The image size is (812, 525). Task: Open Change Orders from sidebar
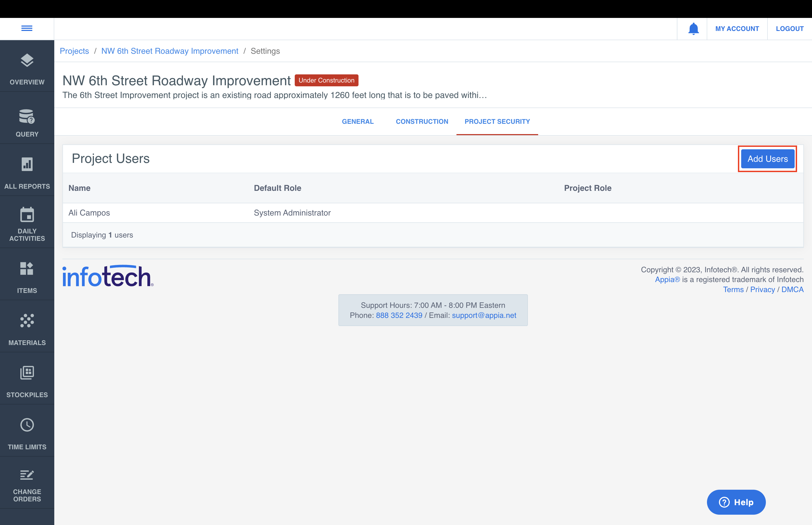(x=27, y=483)
